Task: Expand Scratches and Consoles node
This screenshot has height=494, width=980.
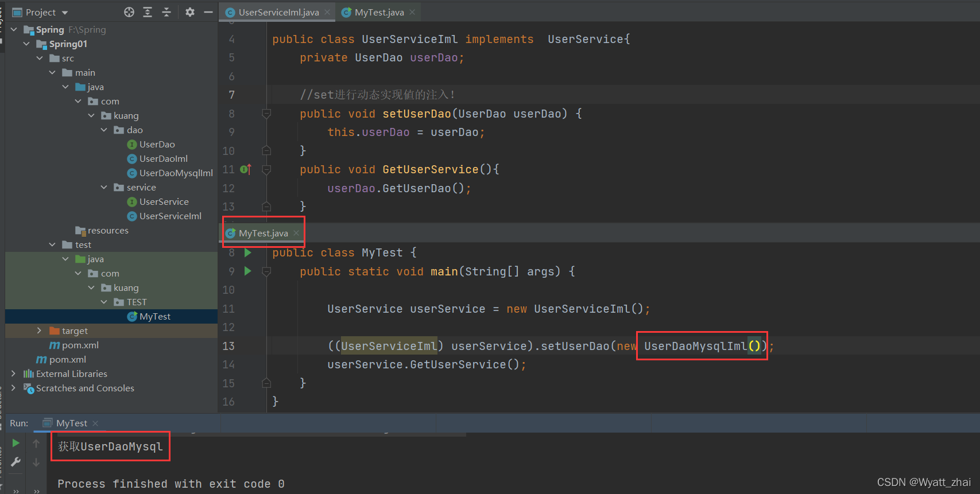Action: coord(13,388)
